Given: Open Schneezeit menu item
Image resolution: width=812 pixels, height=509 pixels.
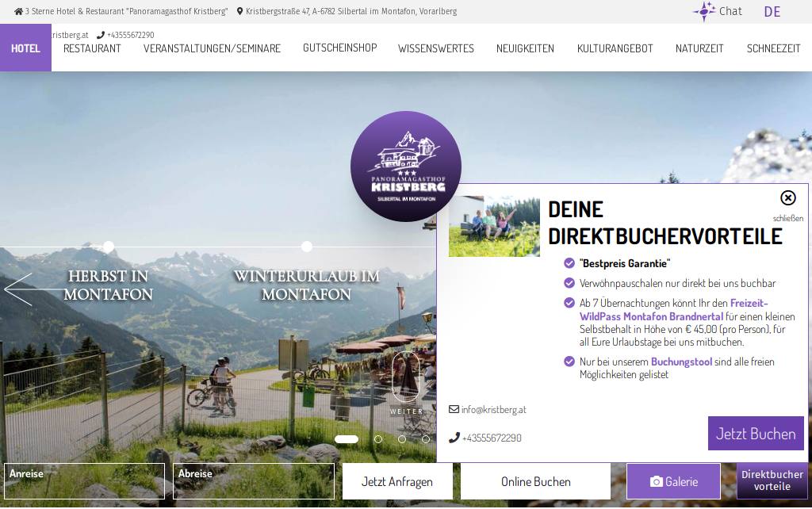Looking at the screenshot, I should 774,48.
